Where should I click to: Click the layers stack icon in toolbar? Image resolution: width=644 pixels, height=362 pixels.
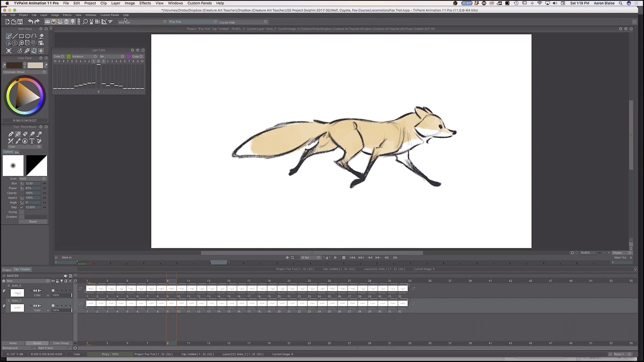[x=66, y=21]
